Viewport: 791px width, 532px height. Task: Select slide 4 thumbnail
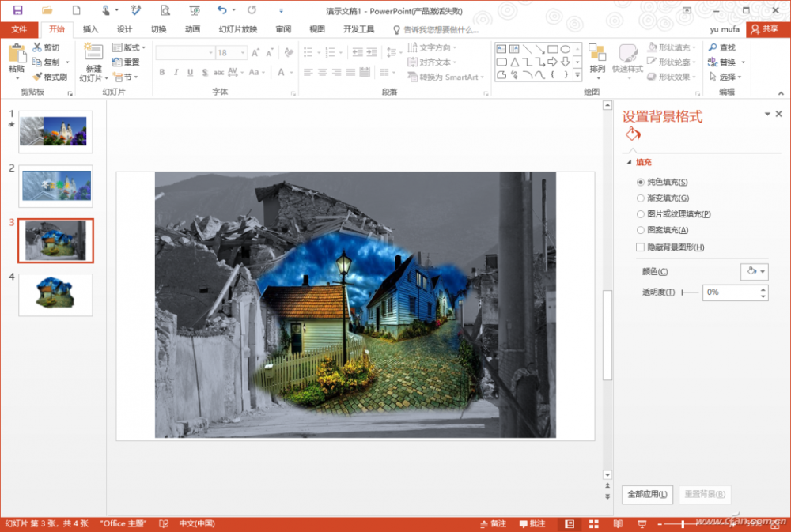coord(55,294)
